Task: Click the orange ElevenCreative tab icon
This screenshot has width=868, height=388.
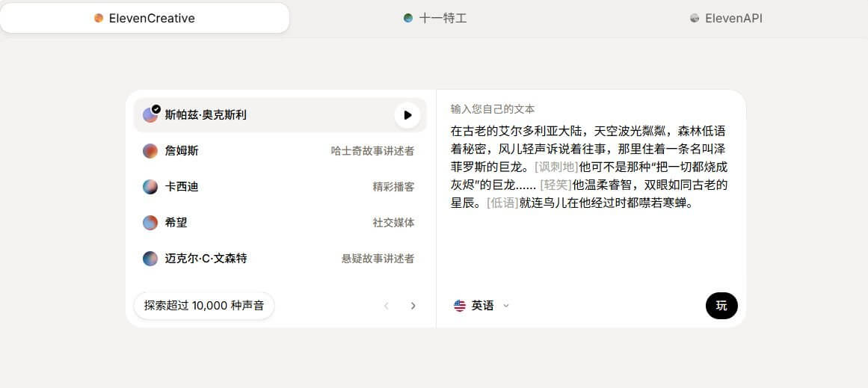Action: point(99,18)
